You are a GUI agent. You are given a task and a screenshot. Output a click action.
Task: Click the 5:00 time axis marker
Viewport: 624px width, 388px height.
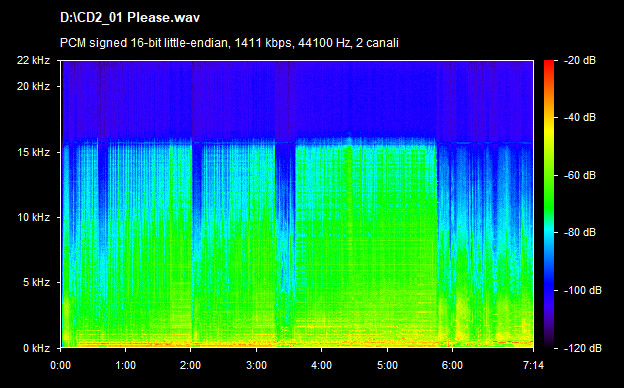point(387,365)
